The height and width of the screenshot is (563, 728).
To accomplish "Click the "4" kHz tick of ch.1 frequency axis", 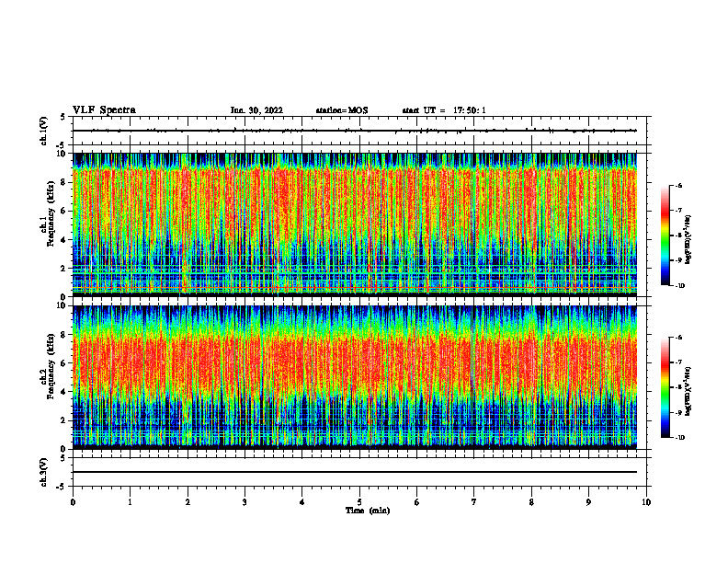I will point(64,240).
